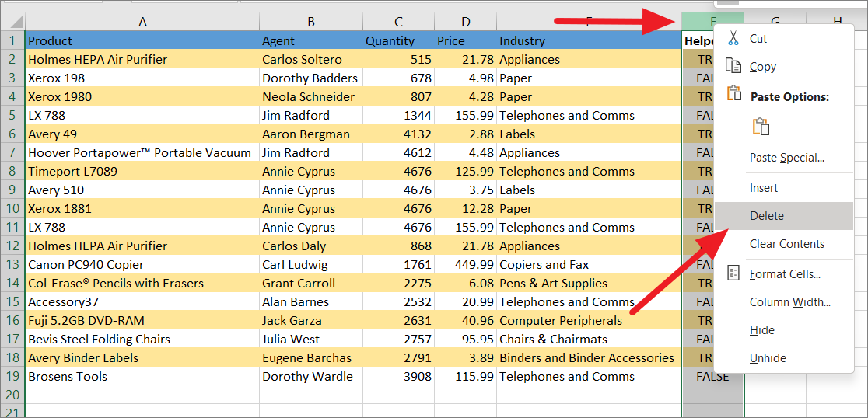Click the Eugene Barchas cell
This screenshot has height=418, width=868.
click(311, 358)
